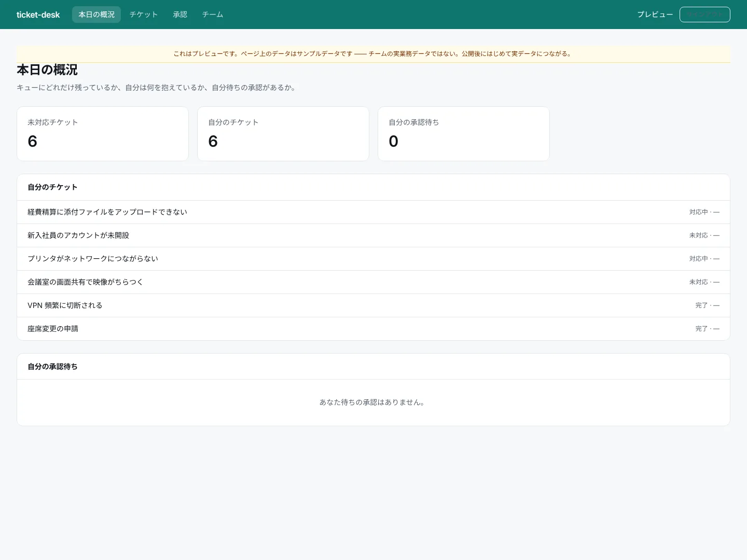Open the 自分の承認待ち summary card
Screen dimensions: 747x560
(464, 134)
